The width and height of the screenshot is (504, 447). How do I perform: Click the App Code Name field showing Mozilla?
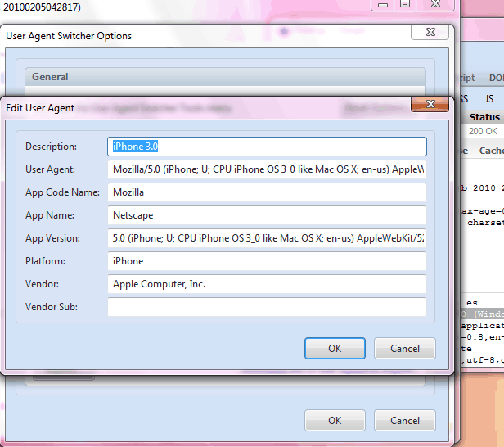coord(267,192)
